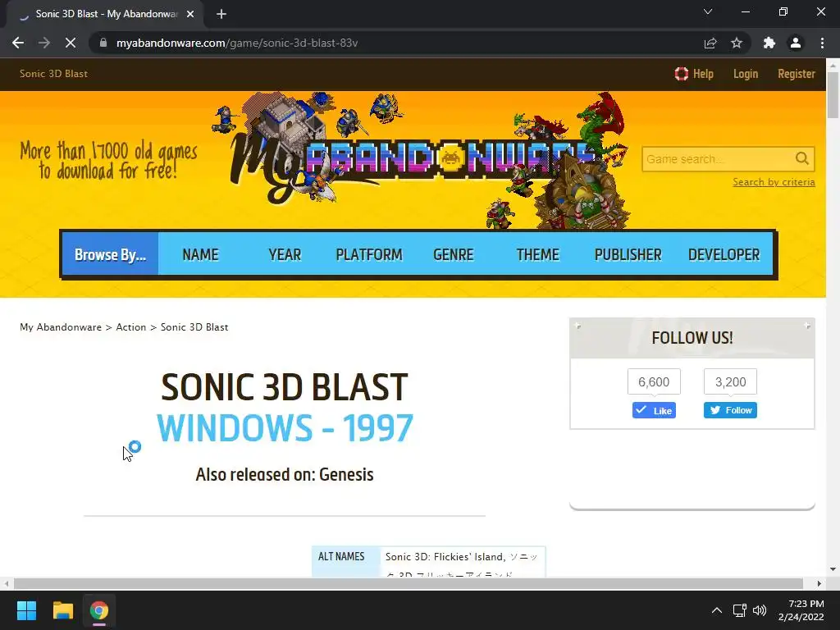The width and height of the screenshot is (840, 630).
Task: Open the clock and date panel
Action: point(801,610)
